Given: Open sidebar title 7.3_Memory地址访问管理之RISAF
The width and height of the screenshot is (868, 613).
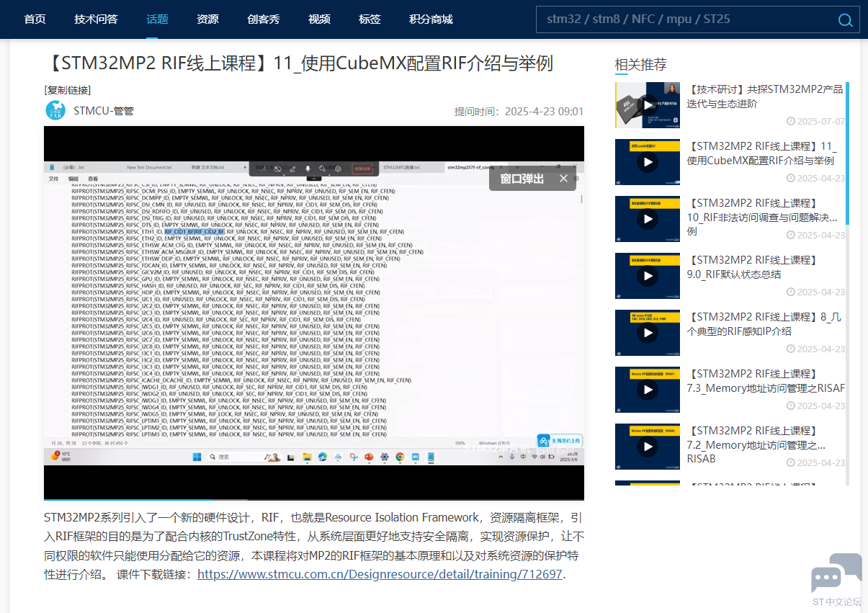Looking at the screenshot, I should click(x=766, y=381).
